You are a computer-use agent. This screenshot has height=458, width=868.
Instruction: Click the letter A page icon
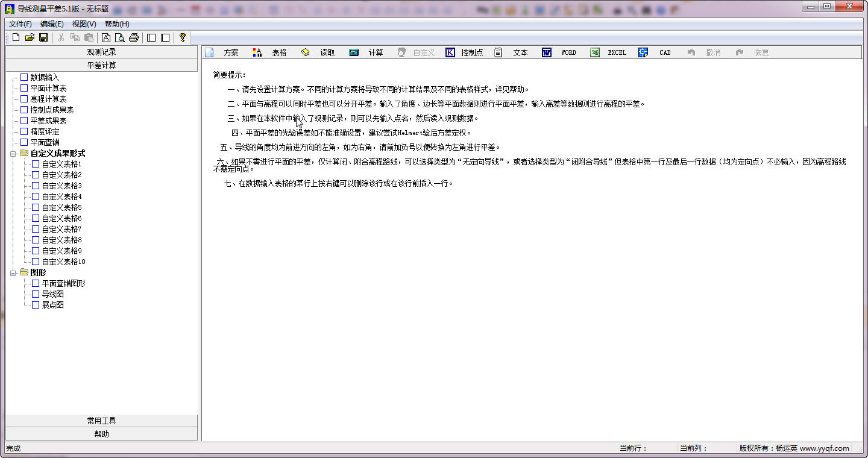tap(106, 37)
